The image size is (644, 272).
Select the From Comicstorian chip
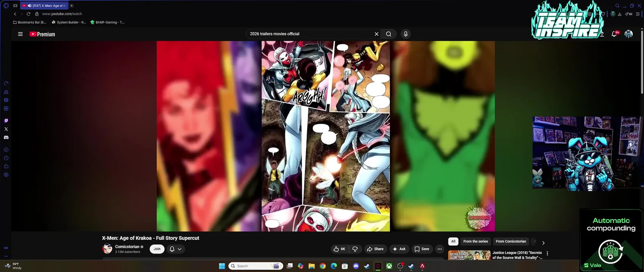tap(511, 241)
